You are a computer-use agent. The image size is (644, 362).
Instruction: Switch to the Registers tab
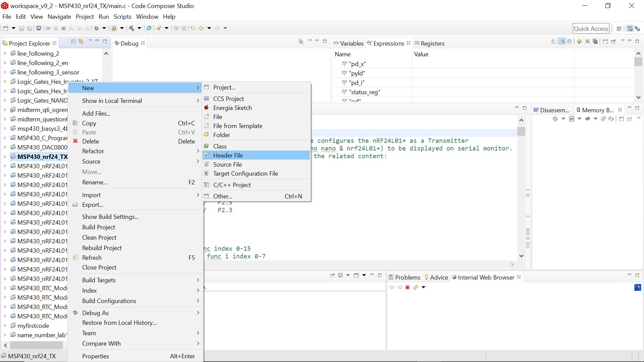pyautogui.click(x=429, y=43)
